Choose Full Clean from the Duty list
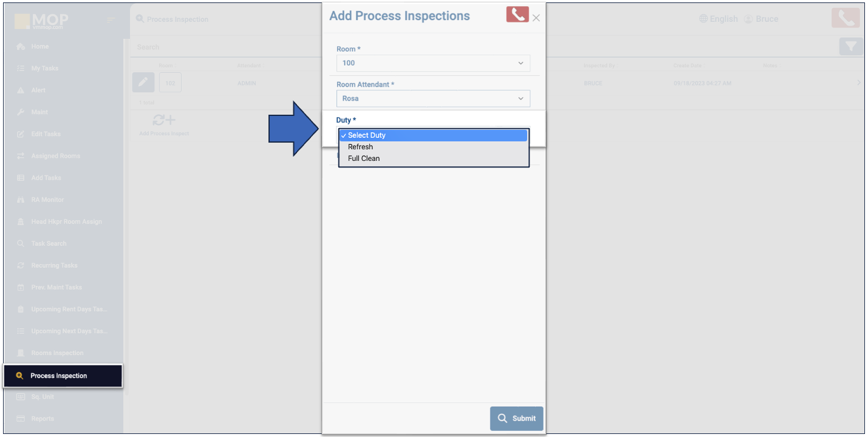 (364, 158)
